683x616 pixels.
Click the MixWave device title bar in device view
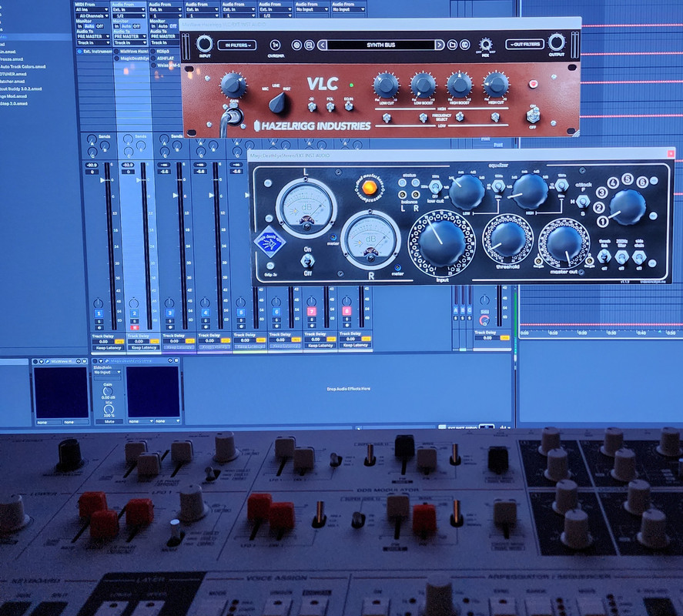point(60,361)
